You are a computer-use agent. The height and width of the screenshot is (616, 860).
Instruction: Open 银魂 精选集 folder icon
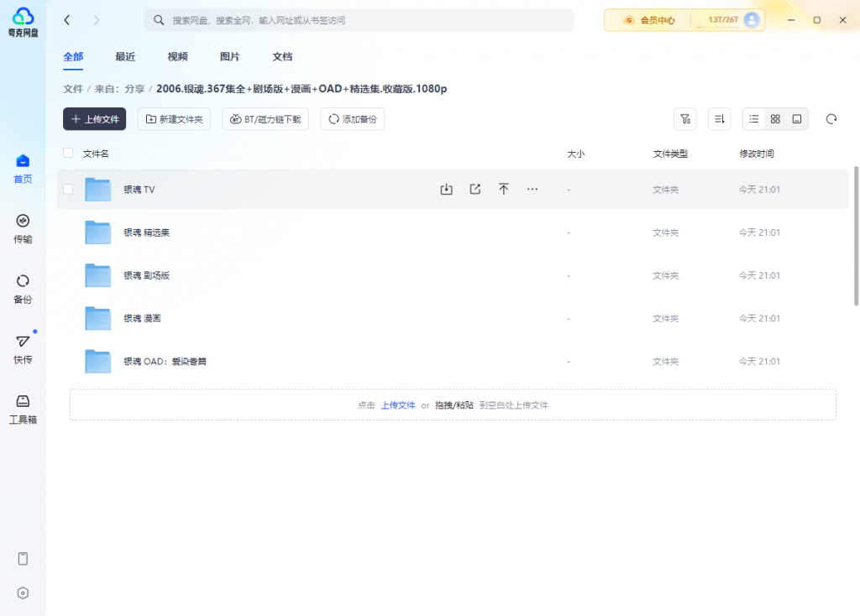click(x=98, y=232)
